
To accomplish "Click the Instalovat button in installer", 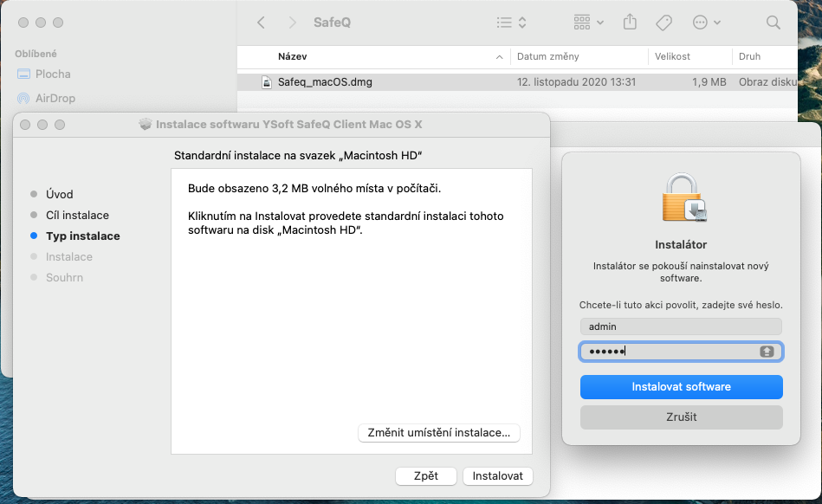I will [497, 475].
